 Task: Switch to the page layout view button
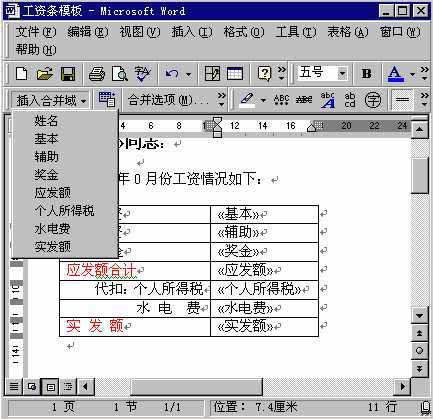[50, 387]
